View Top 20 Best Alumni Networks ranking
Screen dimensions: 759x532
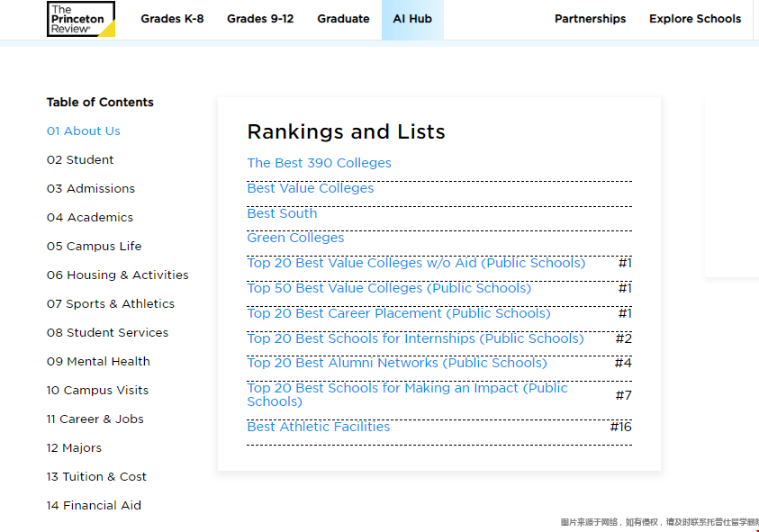click(397, 363)
